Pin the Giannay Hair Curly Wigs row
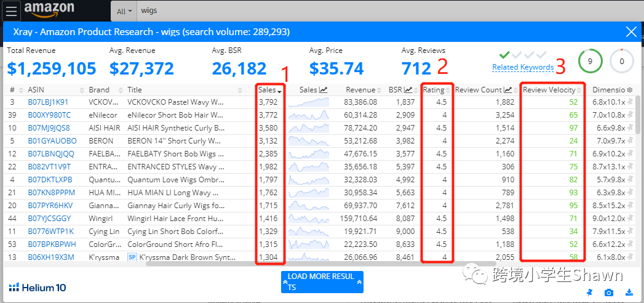The width and height of the screenshot is (644, 303). tap(630, 206)
